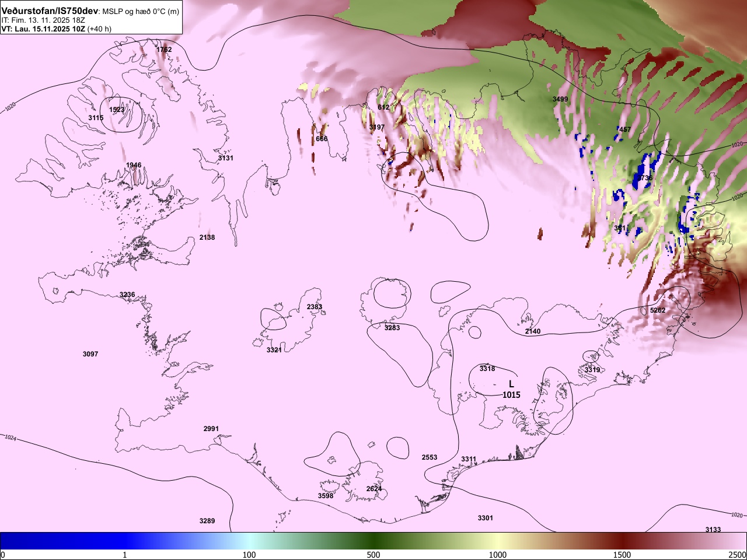Click the 0 tick on color scale
The height and width of the screenshot is (560, 747).
click(x=3, y=554)
